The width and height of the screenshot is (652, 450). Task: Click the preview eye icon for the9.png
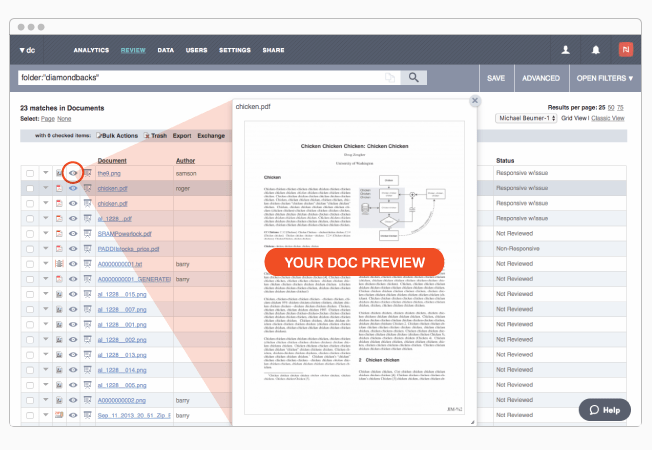[73, 173]
